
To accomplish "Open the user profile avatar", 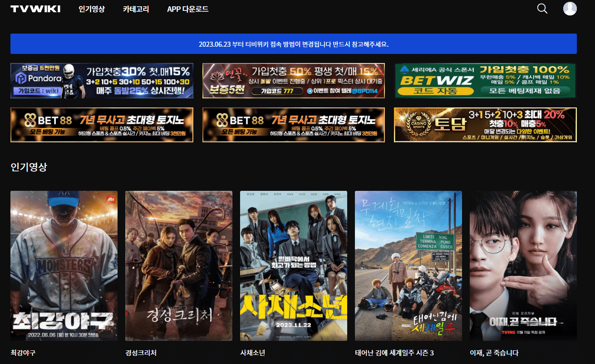I will 570,9.
